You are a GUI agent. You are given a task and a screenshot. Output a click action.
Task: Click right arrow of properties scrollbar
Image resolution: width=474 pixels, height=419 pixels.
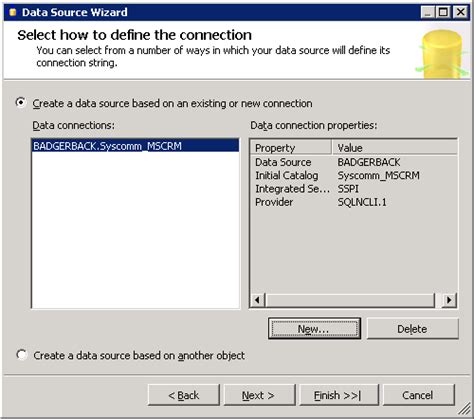449,300
